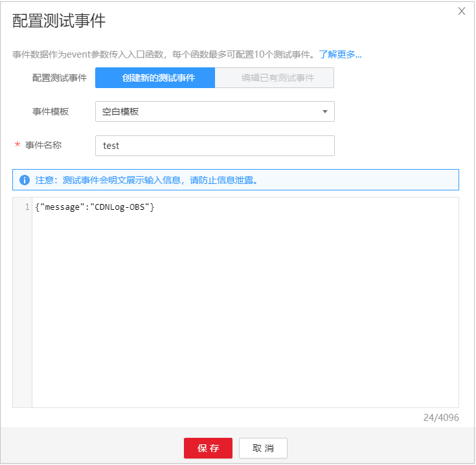Expand the 空白模板 event template dropdown
The image size is (476, 465).
215,111
